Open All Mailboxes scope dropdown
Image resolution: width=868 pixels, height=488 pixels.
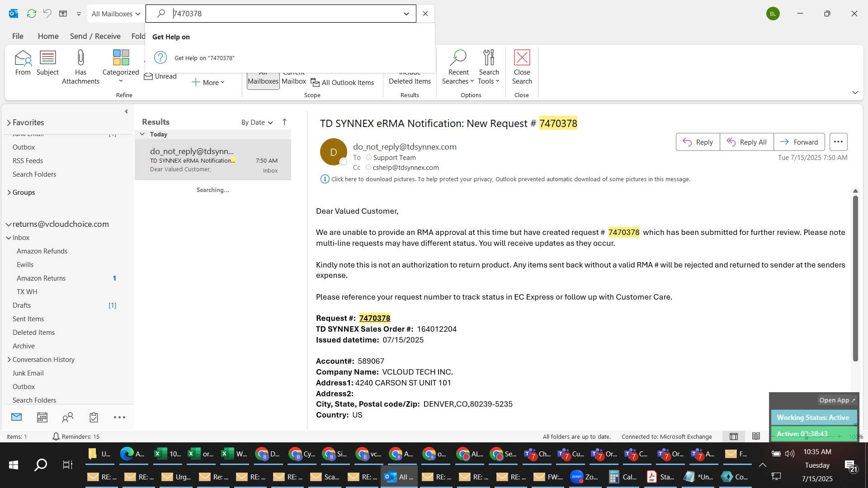click(x=116, y=14)
